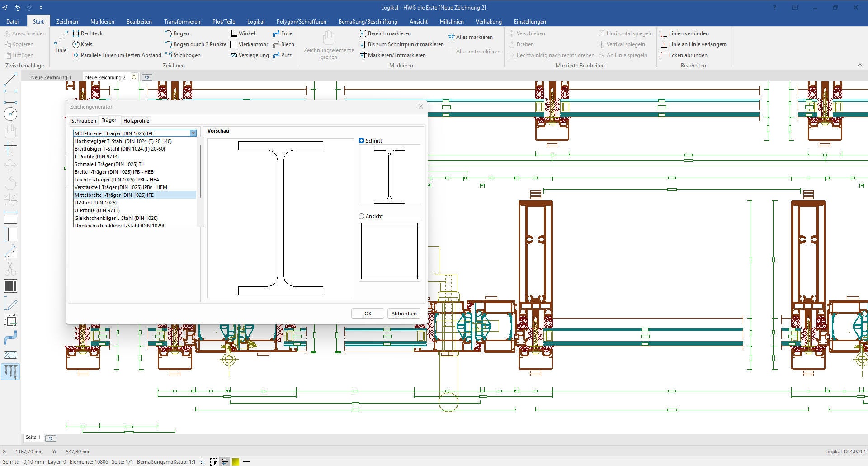Select the Schnitt radio option
Image resolution: width=868 pixels, height=466 pixels.
(361, 141)
